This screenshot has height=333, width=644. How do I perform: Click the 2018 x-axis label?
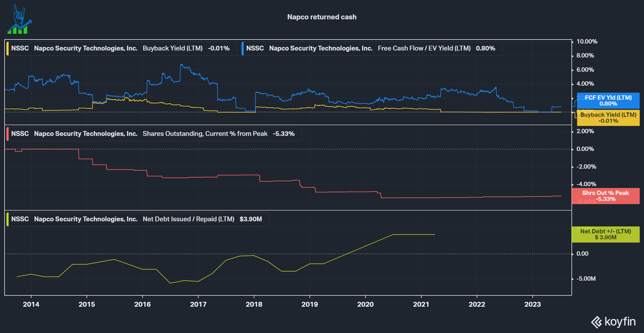click(x=254, y=304)
